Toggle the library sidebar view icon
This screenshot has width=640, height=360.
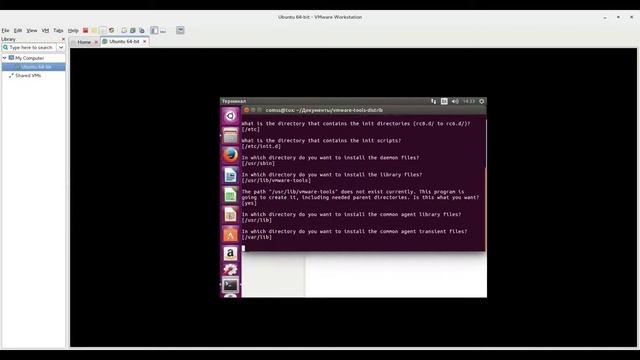(x=154, y=31)
